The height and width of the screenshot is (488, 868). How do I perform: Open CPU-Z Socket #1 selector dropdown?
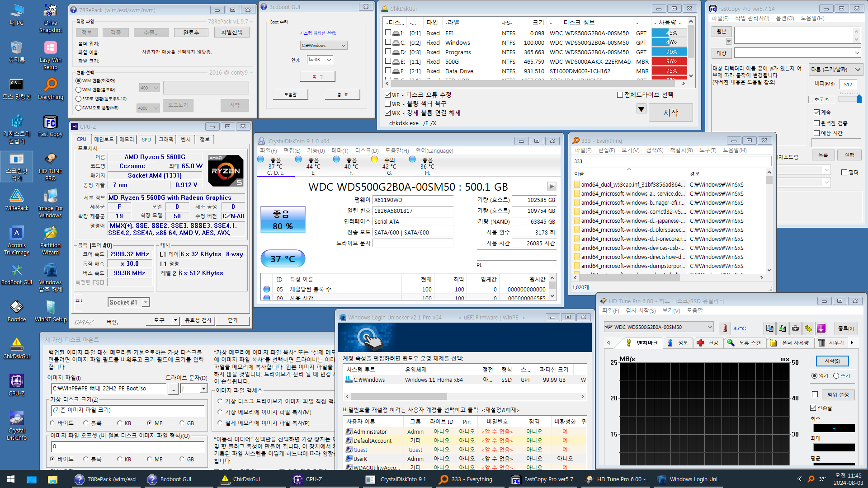pos(129,302)
